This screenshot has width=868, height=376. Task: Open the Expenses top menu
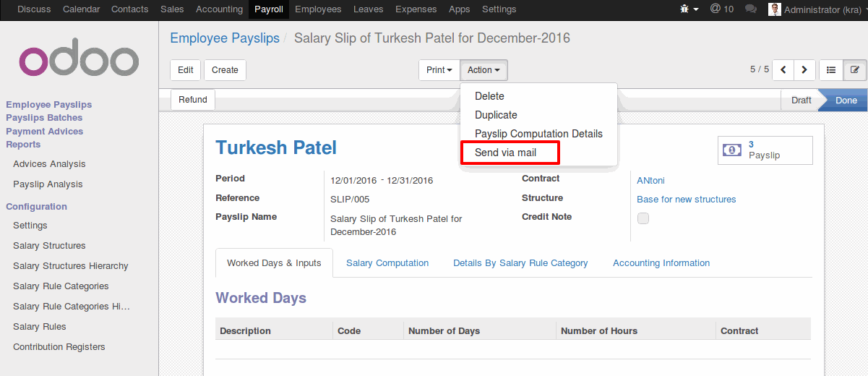[416, 9]
